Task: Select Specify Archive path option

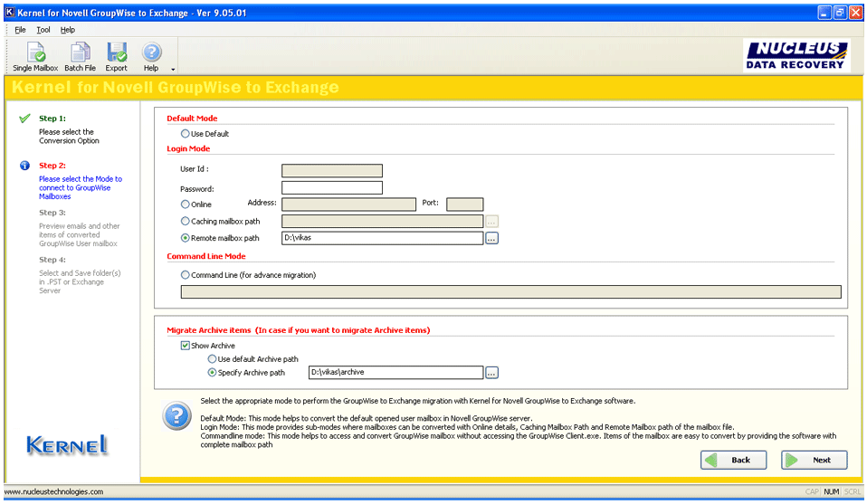Action: (212, 373)
